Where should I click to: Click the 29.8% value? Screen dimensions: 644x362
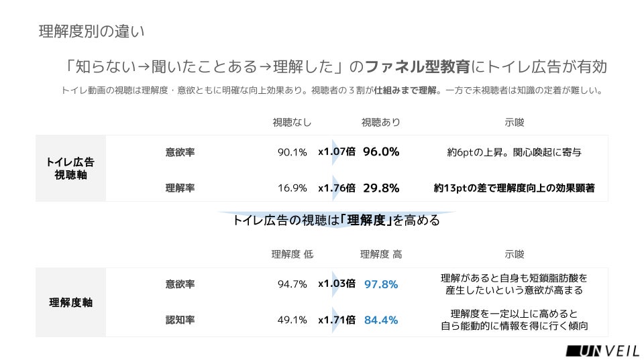tap(381, 188)
